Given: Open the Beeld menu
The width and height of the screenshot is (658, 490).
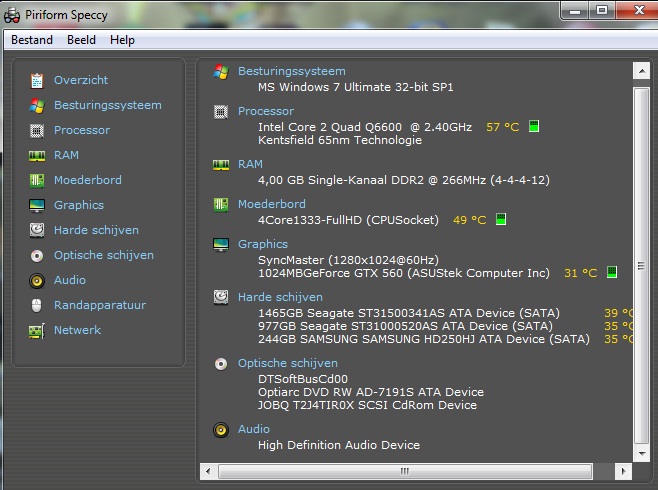Looking at the screenshot, I should tap(81, 40).
